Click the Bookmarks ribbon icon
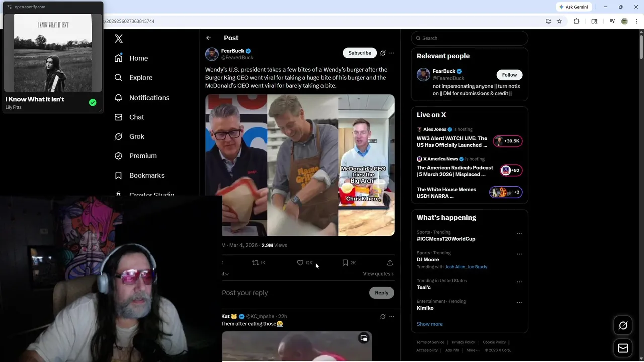This screenshot has height=362, width=644. coord(118,175)
